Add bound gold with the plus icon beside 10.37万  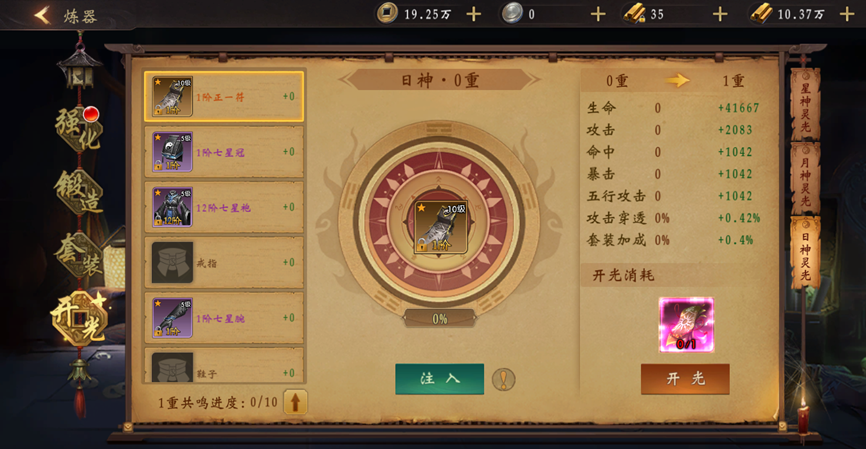(x=847, y=14)
